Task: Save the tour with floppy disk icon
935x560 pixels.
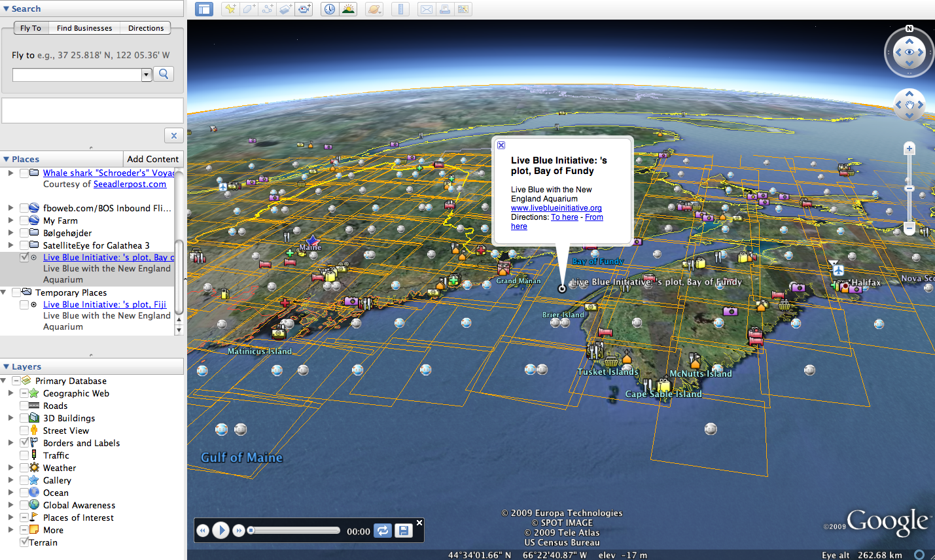Action: tap(403, 531)
